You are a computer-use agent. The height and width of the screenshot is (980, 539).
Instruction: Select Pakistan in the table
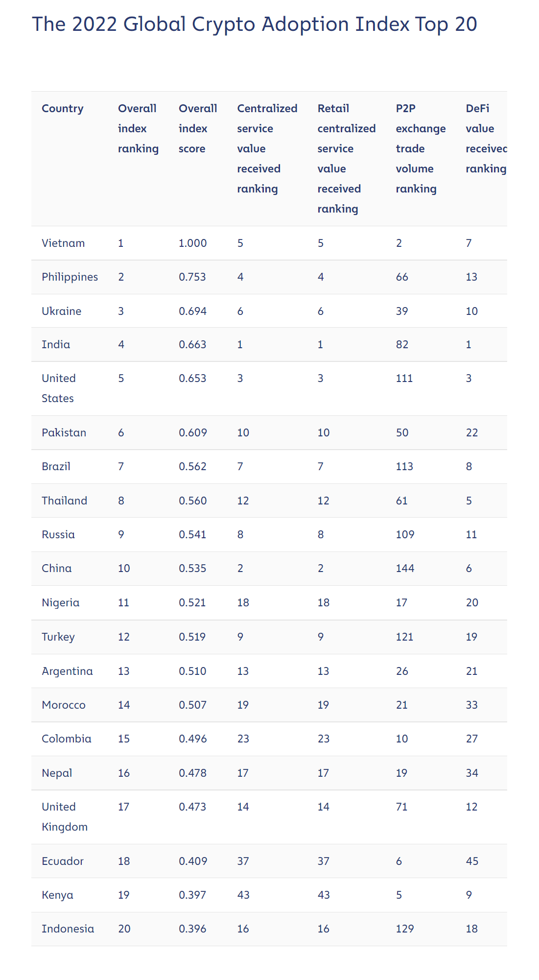click(x=64, y=433)
